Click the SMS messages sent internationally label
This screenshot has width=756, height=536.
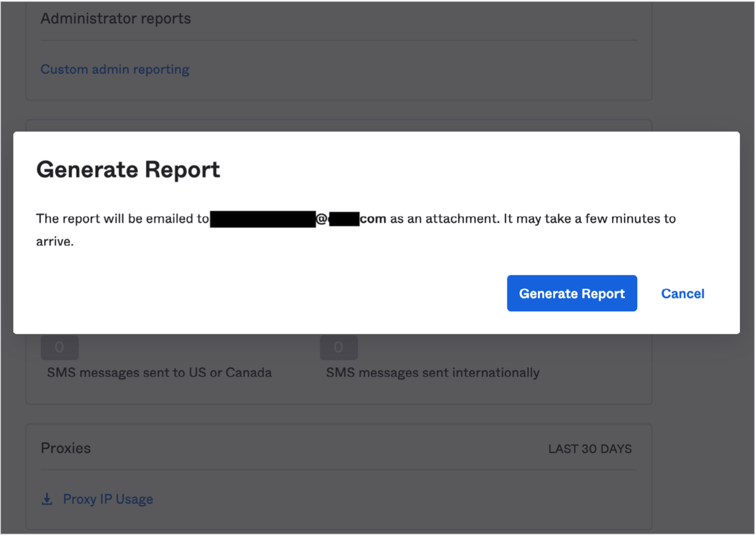[432, 373]
